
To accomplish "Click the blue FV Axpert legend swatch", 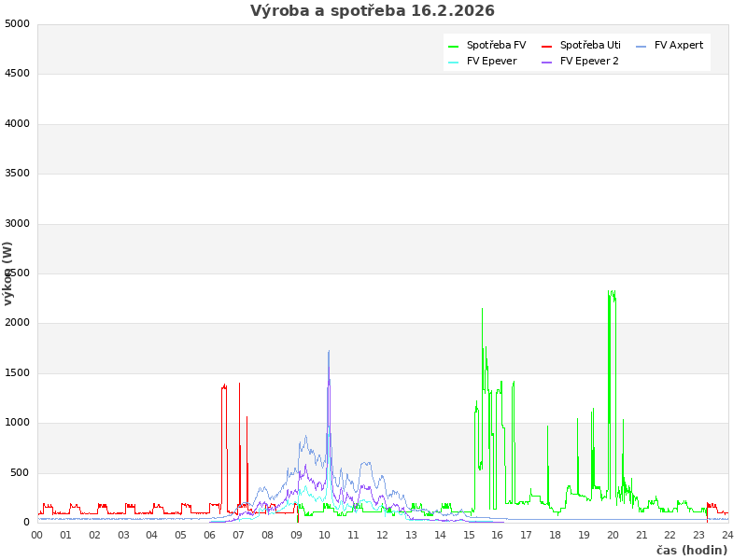I will (641, 46).
